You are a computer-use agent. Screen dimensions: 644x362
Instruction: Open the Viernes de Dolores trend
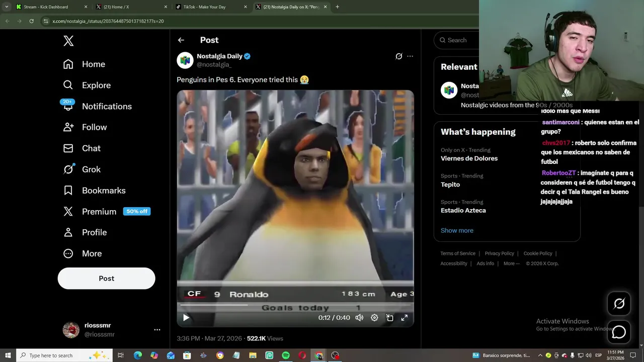[x=469, y=158]
